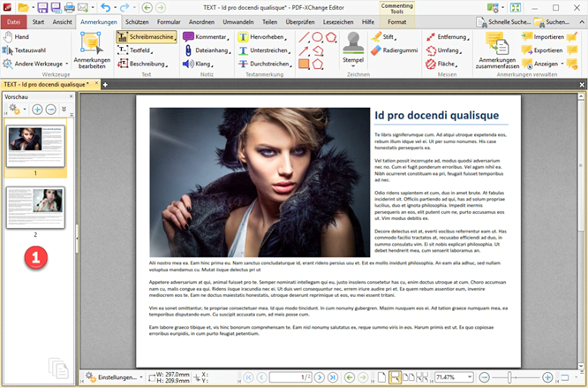588x388 pixels.
Task: Undo the last action
Action: pos(106,7)
